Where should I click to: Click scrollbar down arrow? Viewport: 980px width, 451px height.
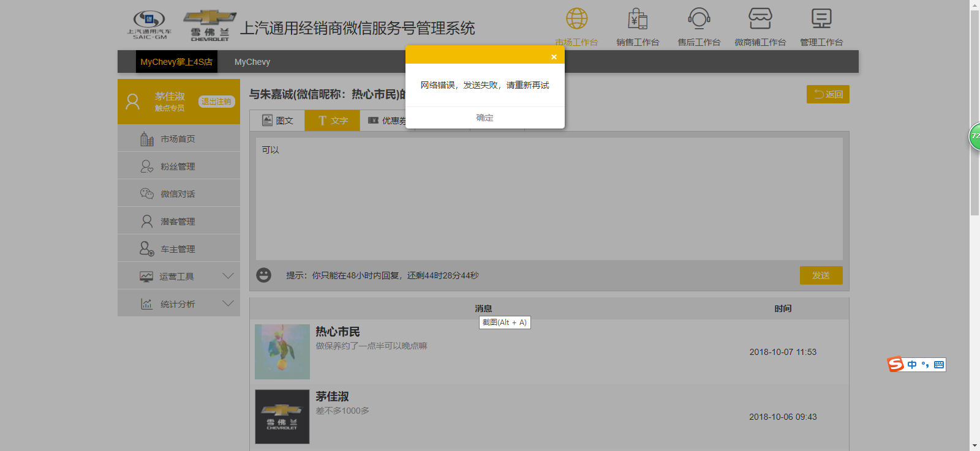point(974,445)
